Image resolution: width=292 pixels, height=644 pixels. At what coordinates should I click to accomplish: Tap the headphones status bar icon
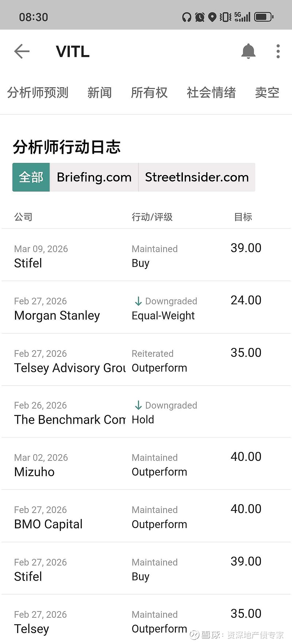point(187,17)
